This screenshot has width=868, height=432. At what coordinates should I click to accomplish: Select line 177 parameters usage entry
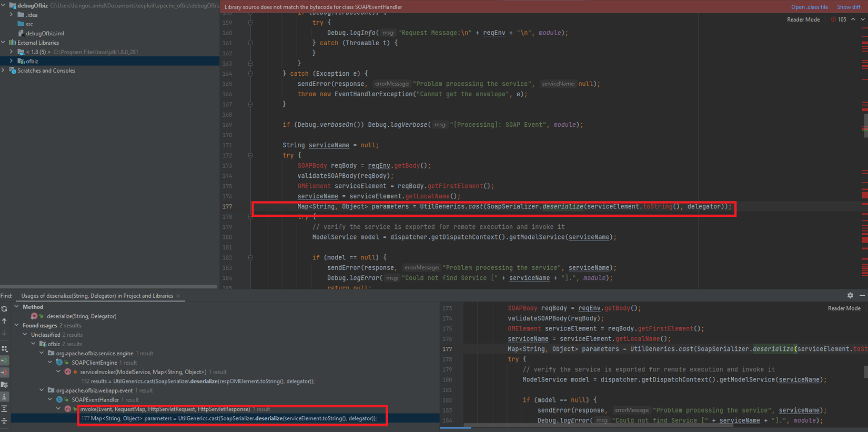[229, 418]
